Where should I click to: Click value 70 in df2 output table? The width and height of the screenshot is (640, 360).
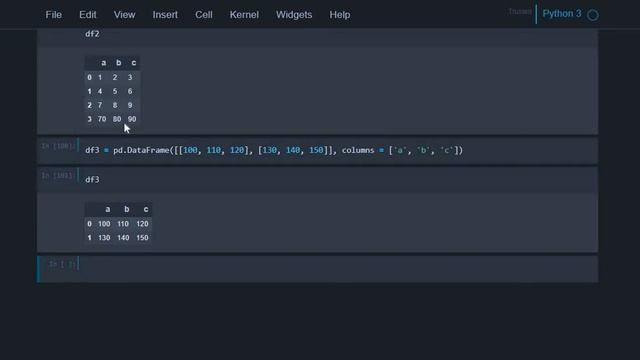point(102,119)
